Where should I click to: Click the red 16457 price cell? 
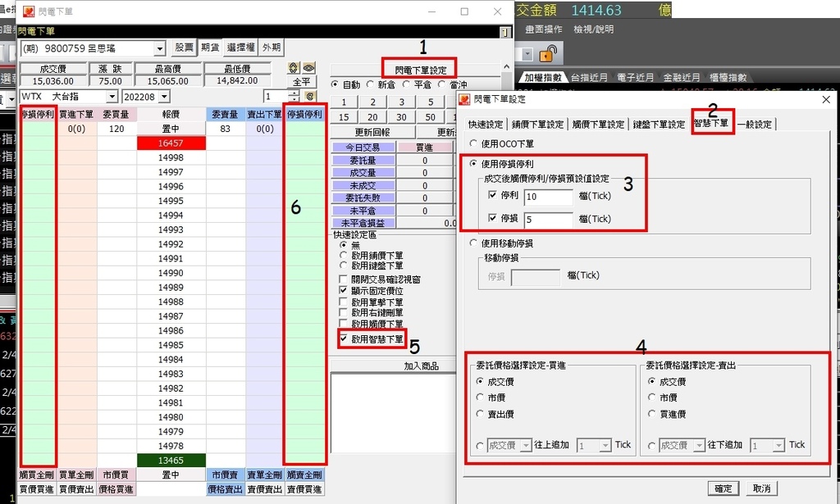coord(171,143)
